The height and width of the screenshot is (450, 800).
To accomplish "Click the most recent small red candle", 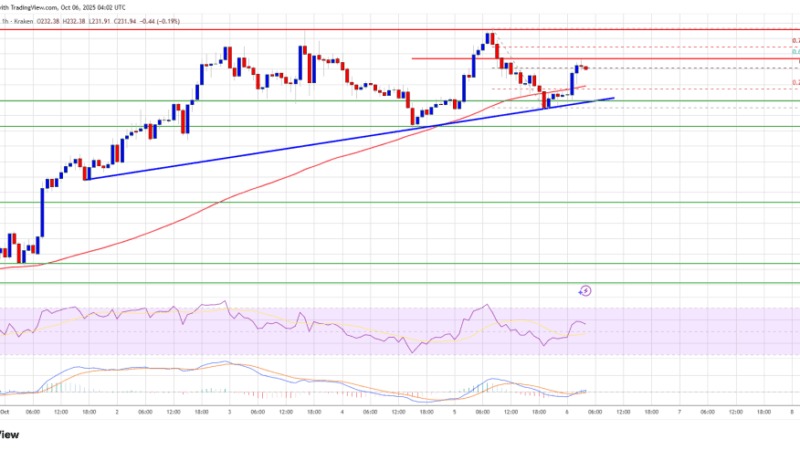I will [x=585, y=68].
